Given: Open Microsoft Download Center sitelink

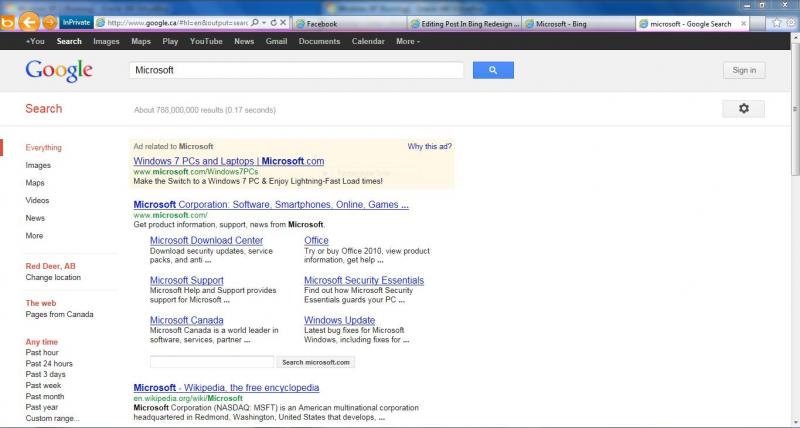Looking at the screenshot, I should [x=207, y=240].
